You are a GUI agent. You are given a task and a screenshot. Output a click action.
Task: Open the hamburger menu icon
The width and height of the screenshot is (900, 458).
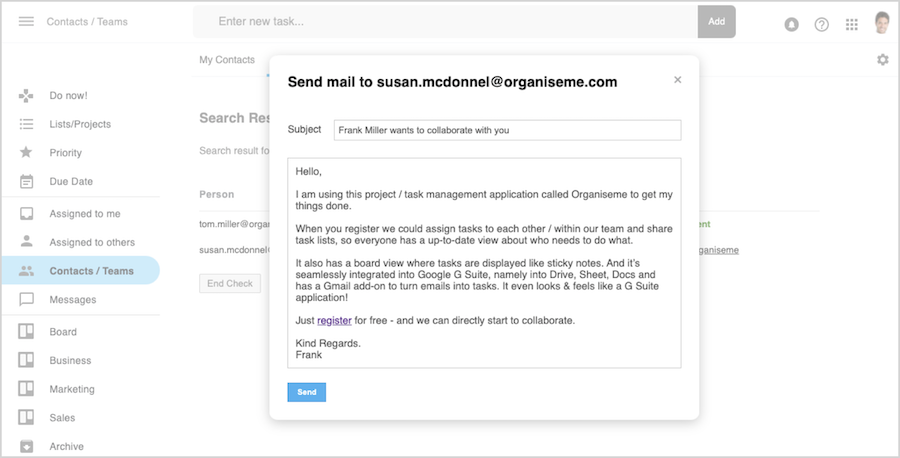point(26,22)
